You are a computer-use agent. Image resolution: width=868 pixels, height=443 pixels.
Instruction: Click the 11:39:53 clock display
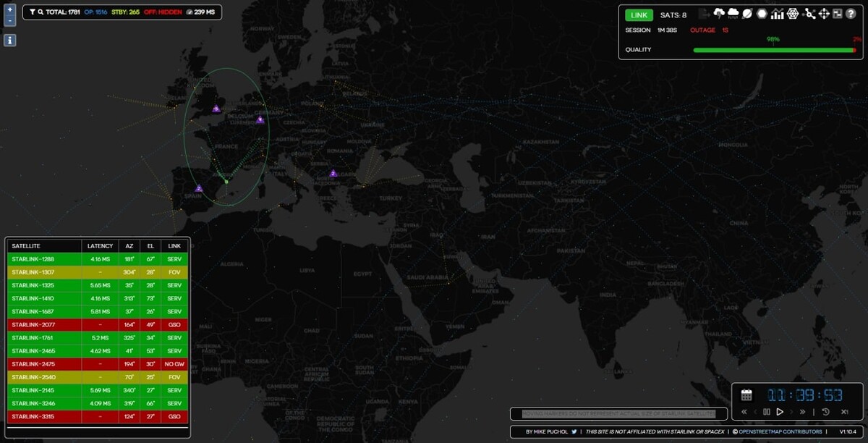[805, 395]
